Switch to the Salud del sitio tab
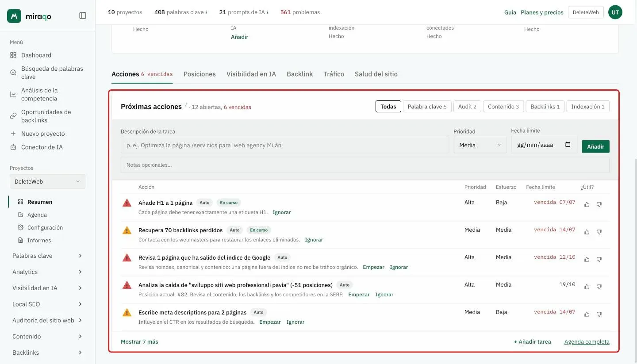Viewport: 637px width, 364px height. click(x=376, y=74)
